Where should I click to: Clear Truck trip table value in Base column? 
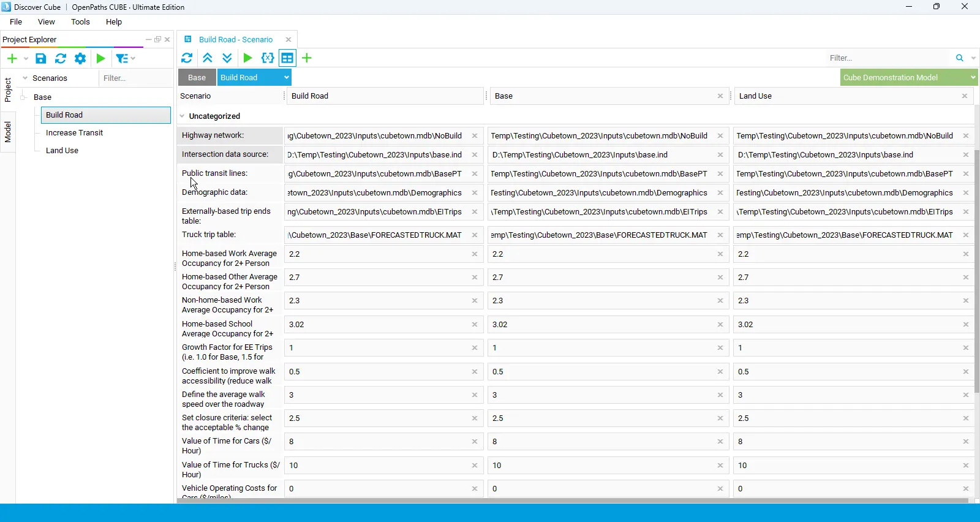720,235
